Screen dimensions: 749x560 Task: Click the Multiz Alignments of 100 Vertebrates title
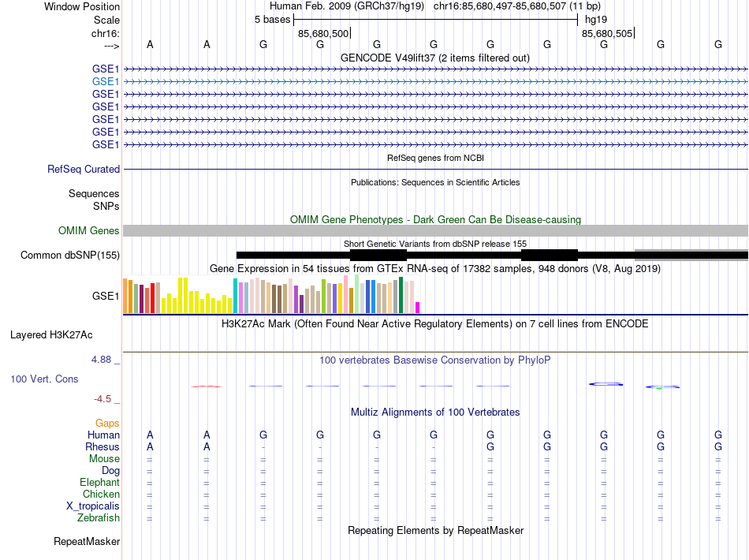[435, 413]
